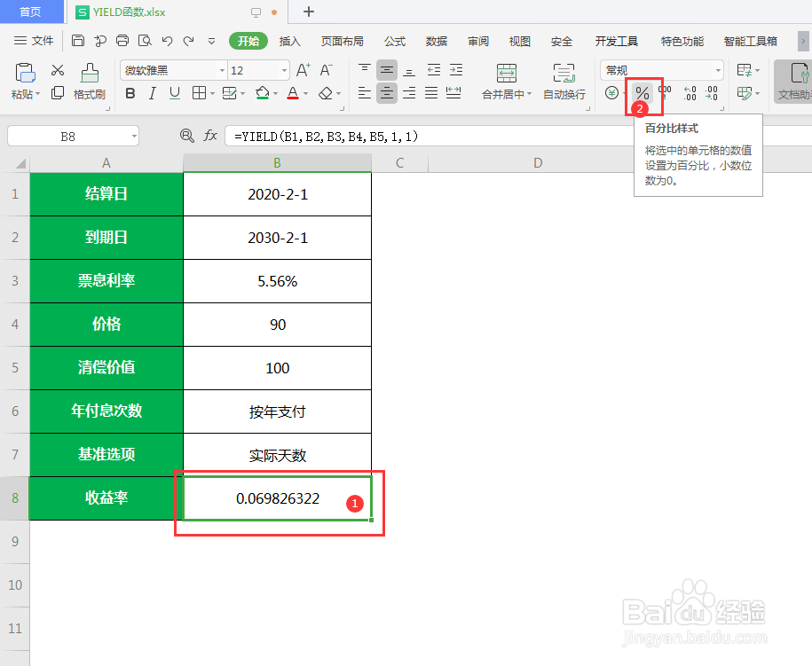
Task: Decrease font size with A- icon
Action: coord(327,70)
